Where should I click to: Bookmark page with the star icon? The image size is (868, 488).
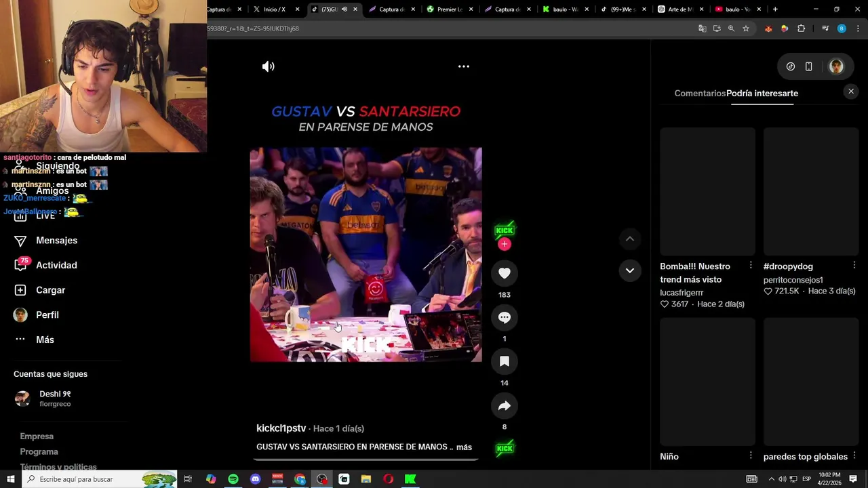746,28
